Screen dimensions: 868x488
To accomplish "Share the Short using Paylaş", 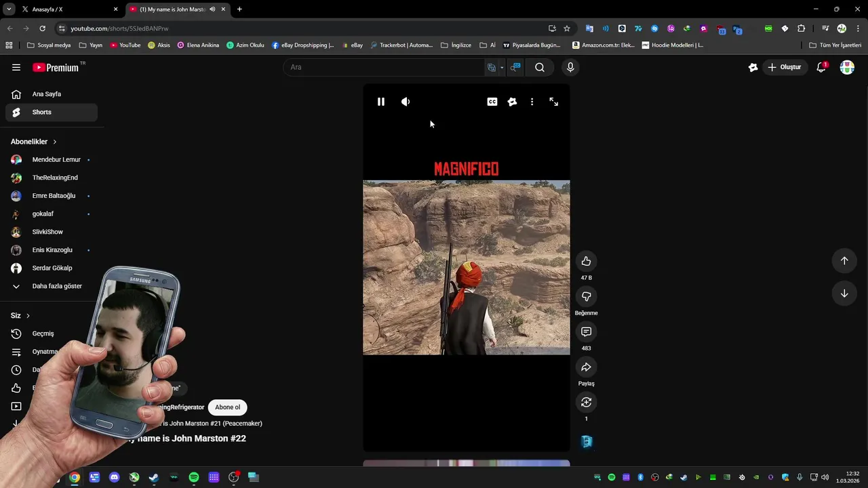I will [587, 367].
